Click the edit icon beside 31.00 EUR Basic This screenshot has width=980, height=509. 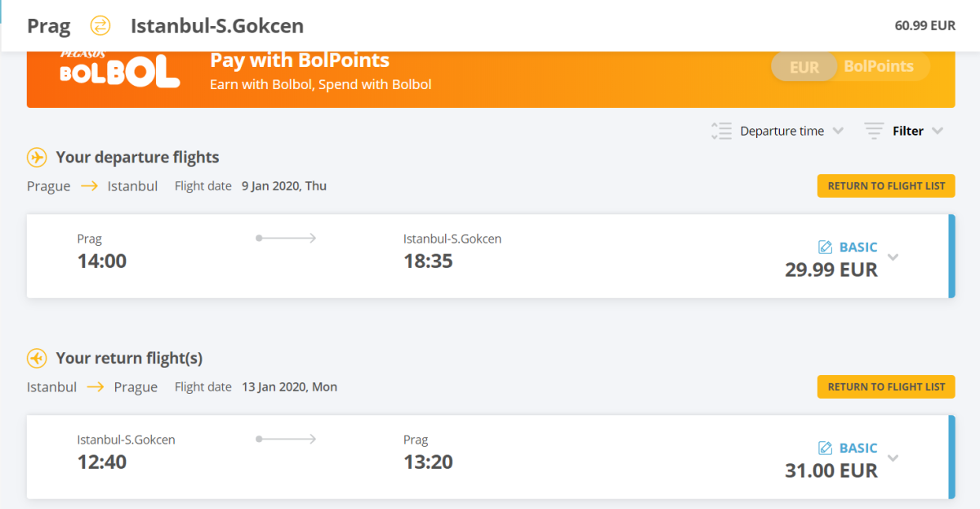point(825,448)
